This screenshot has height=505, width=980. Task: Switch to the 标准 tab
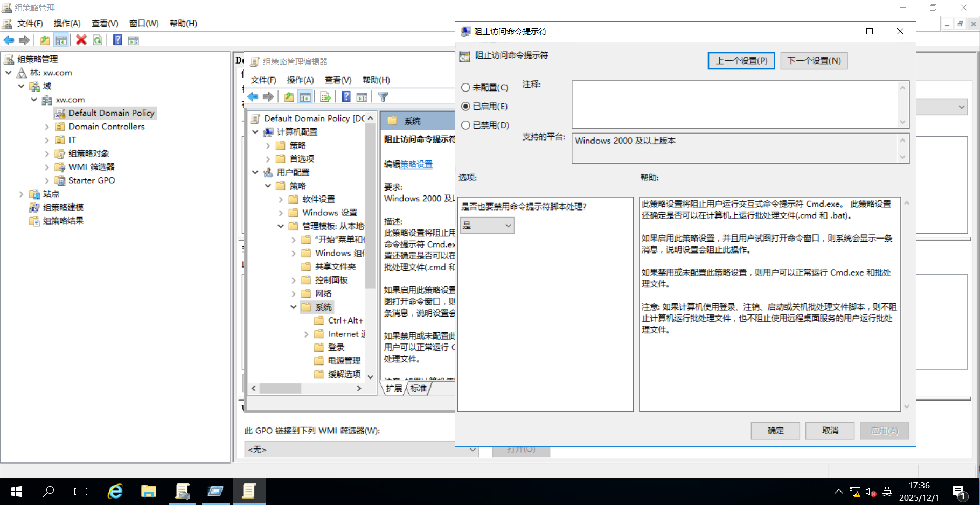(418, 388)
